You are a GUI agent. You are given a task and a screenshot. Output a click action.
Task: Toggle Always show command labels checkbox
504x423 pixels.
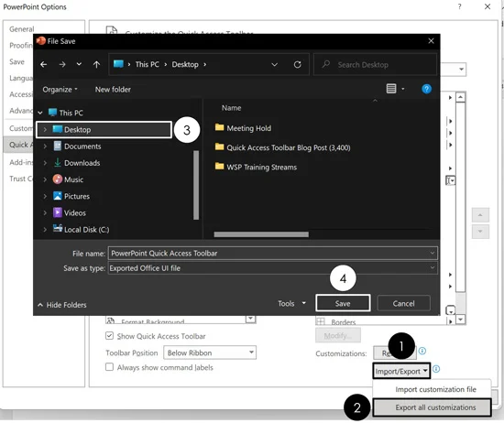tap(109, 367)
